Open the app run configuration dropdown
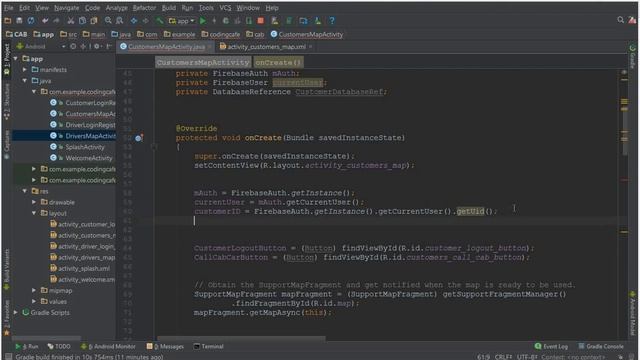640x360 pixels. [x=181, y=20]
